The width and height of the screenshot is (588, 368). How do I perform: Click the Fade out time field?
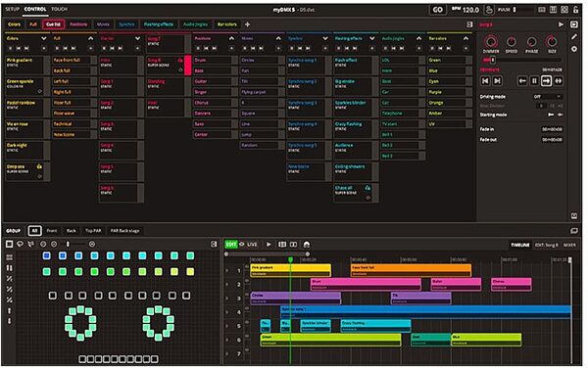[x=552, y=140]
